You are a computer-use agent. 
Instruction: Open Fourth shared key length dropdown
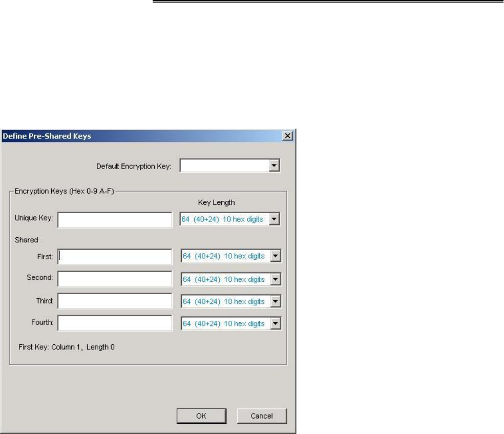click(275, 323)
